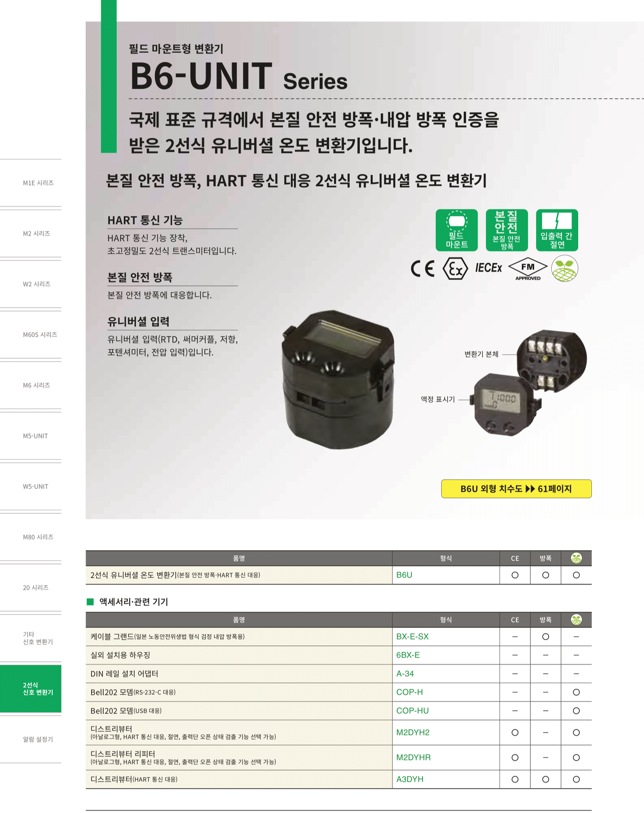The image size is (644, 813).
Task: Click the COP-HU model link
Action: (x=412, y=711)
